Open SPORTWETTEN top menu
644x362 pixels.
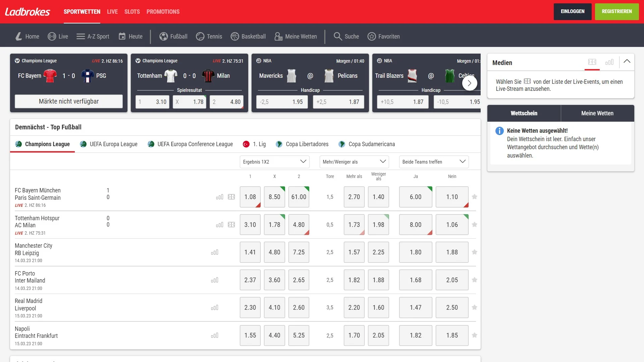click(82, 12)
